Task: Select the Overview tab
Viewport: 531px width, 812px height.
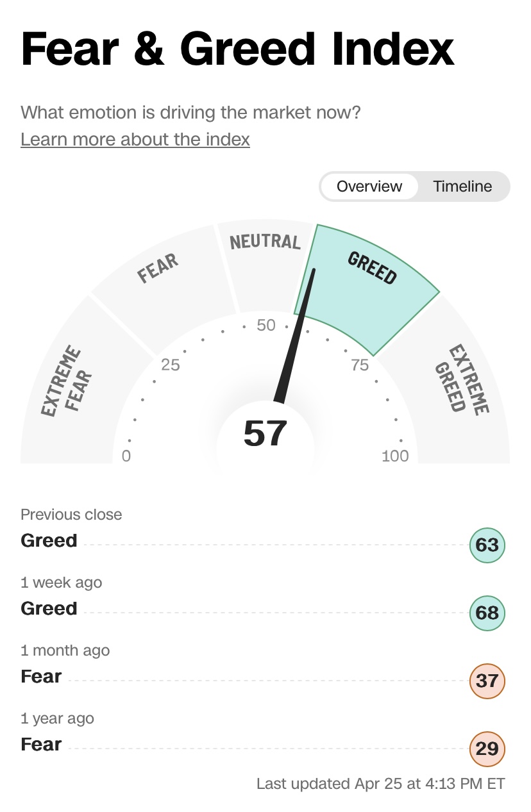Action: (x=369, y=186)
